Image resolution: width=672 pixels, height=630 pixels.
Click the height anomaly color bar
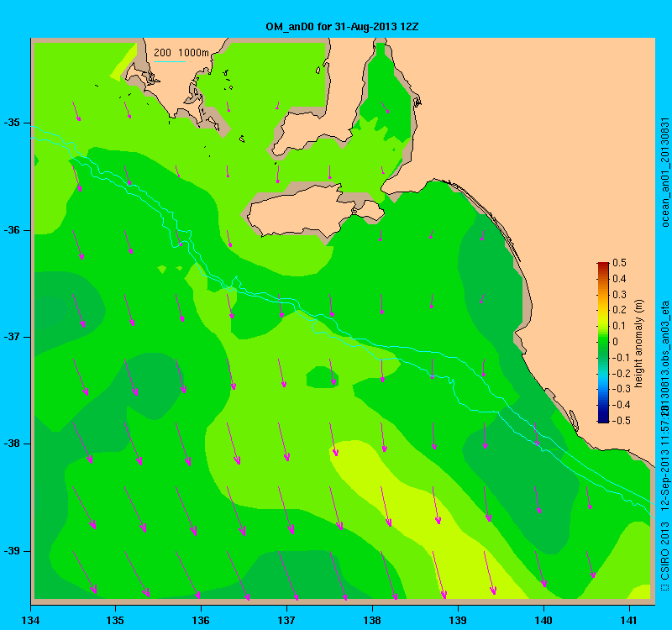click(x=603, y=343)
